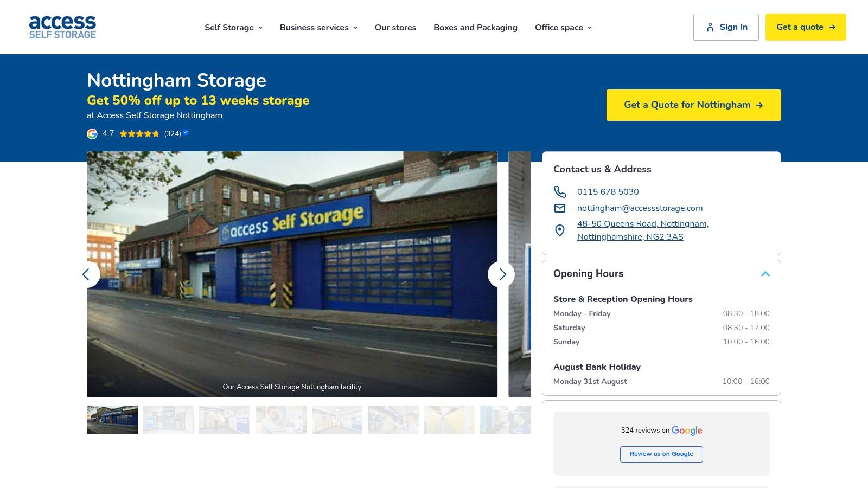The height and width of the screenshot is (488, 868).
Task: Click 'Our Access Self Storage Nottingham facility' caption
Action: point(292,387)
